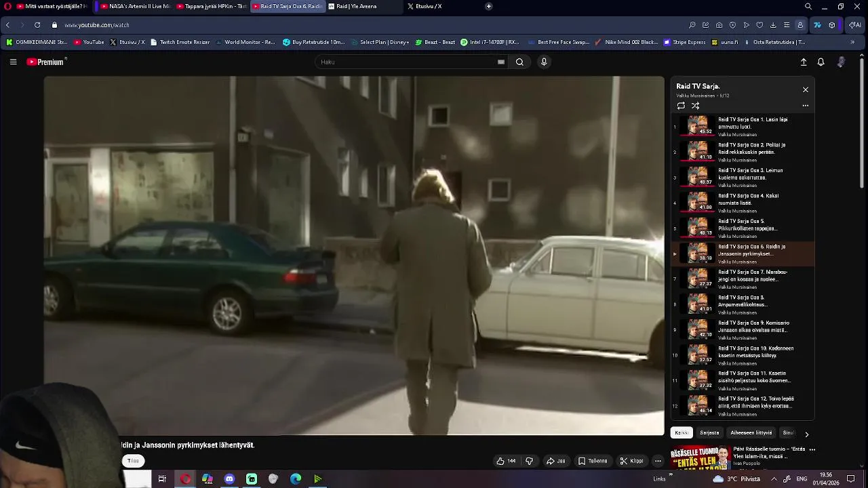
Task: Select the Kaikki filter chip
Action: tap(682, 432)
